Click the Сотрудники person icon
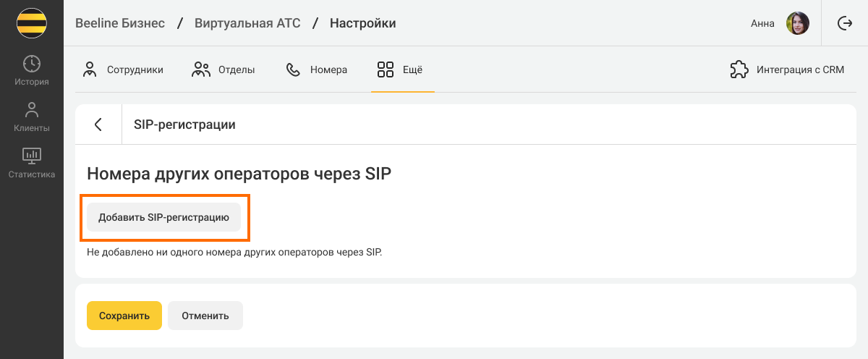This screenshot has height=359, width=868. pyautogui.click(x=90, y=69)
